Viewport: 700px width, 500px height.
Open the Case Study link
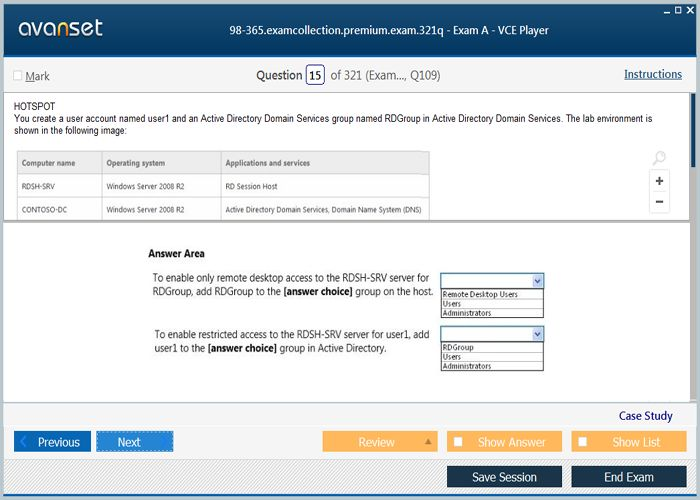[x=645, y=416]
